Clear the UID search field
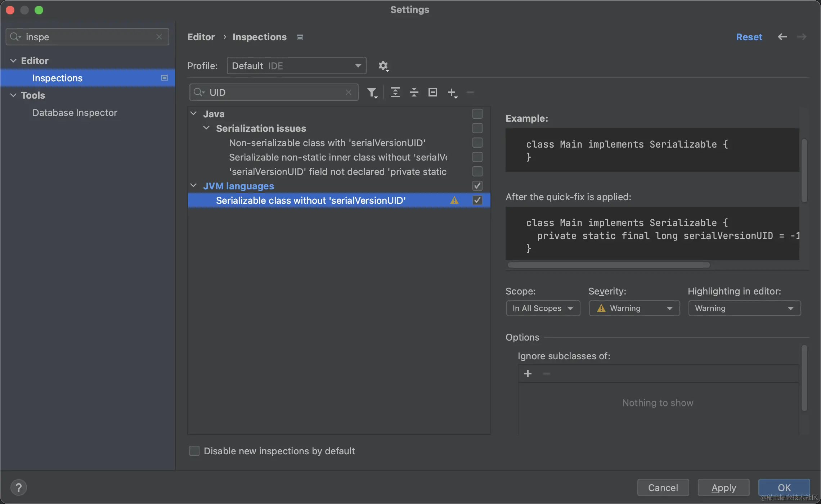The image size is (821, 504). tap(348, 93)
